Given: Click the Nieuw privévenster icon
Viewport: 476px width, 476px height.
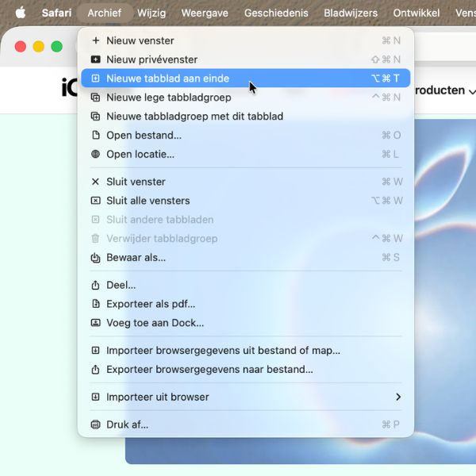Looking at the screenshot, I should (96, 59).
